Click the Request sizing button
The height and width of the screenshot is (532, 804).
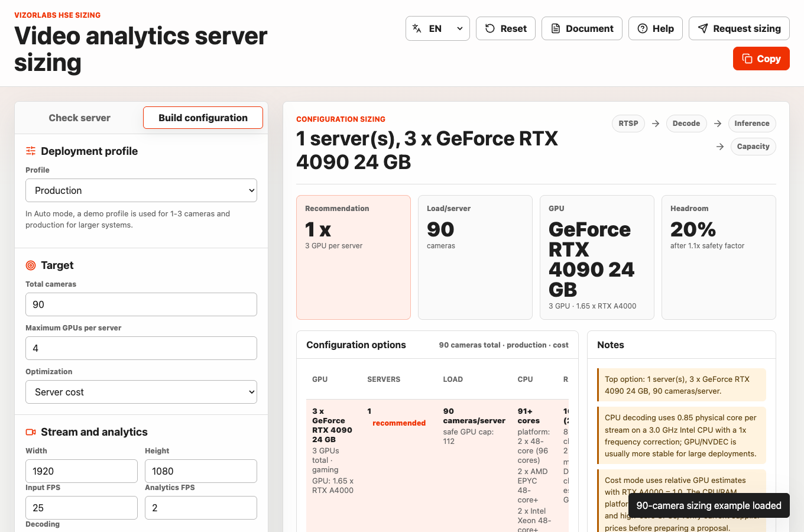pos(739,28)
